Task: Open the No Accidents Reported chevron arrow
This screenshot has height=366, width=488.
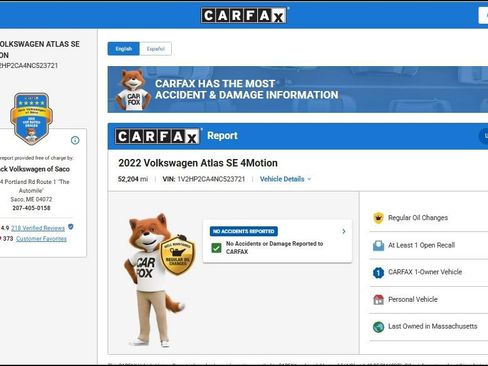Action: tap(344, 231)
